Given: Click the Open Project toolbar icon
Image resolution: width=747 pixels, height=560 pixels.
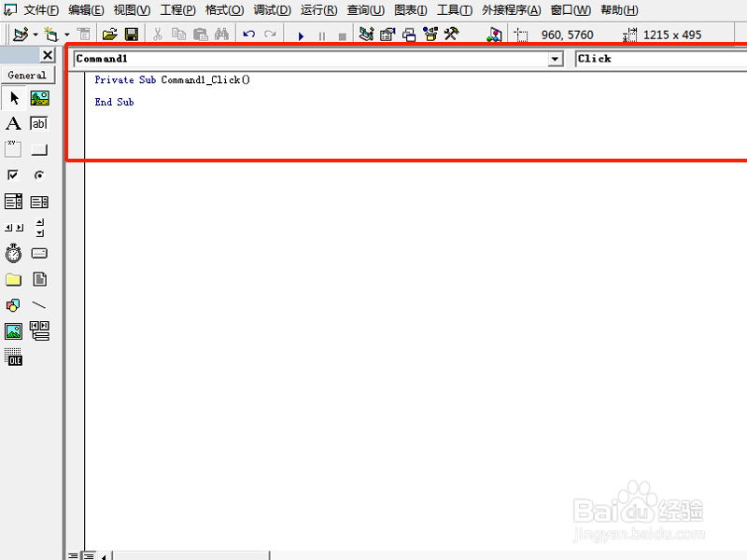Looking at the screenshot, I should pos(110,35).
